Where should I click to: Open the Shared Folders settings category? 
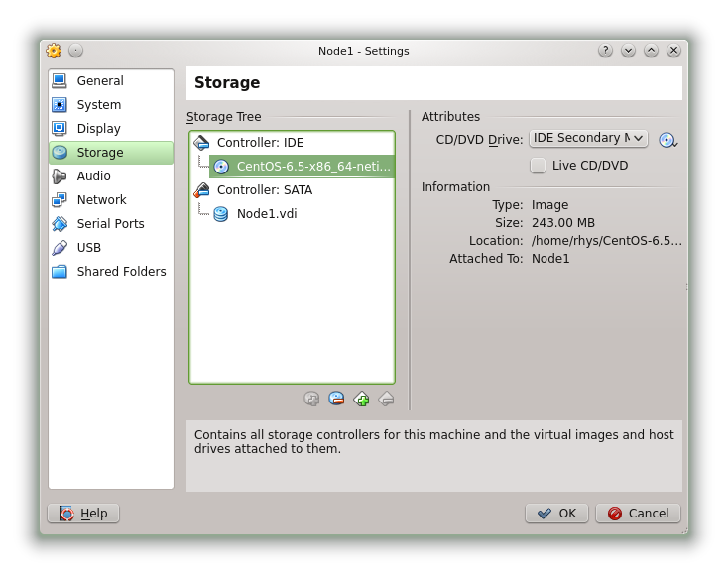click(x=110, y=271)
